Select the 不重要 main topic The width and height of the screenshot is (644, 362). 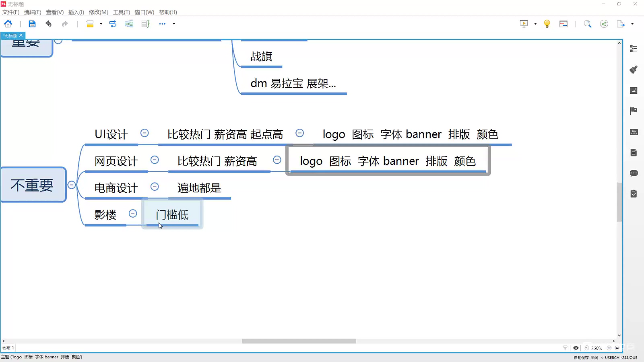[x=33, y=185]
